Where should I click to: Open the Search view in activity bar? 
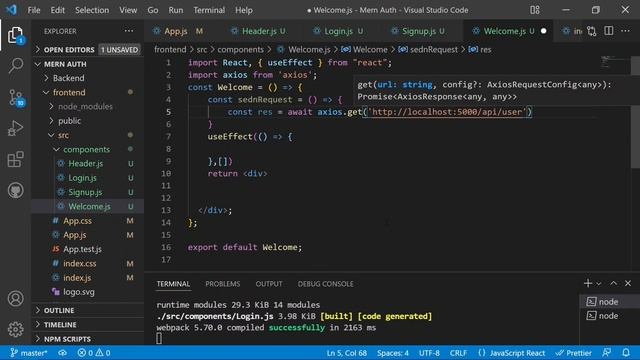(16, 66)
